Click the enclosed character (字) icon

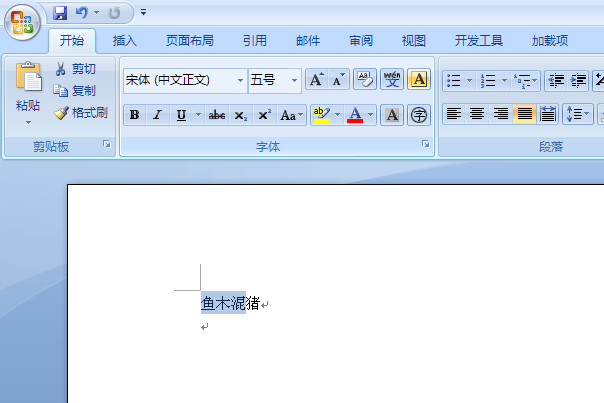(x=419, y=115)
